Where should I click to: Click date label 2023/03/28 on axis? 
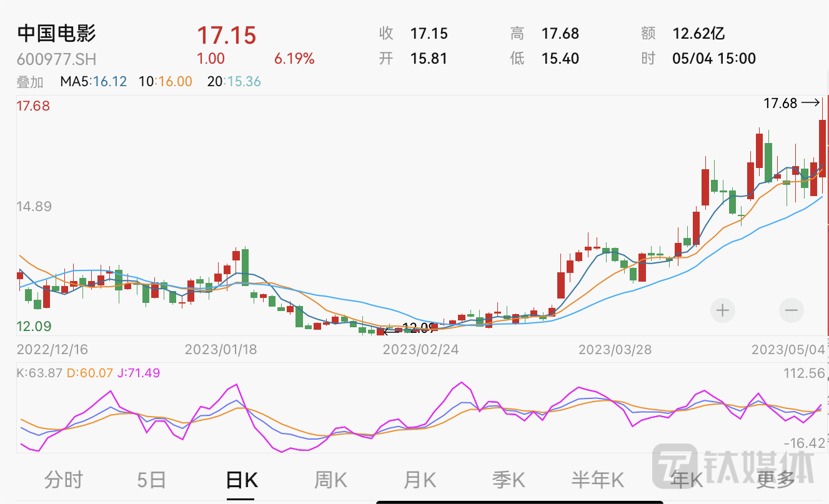(x=615, y=348)
